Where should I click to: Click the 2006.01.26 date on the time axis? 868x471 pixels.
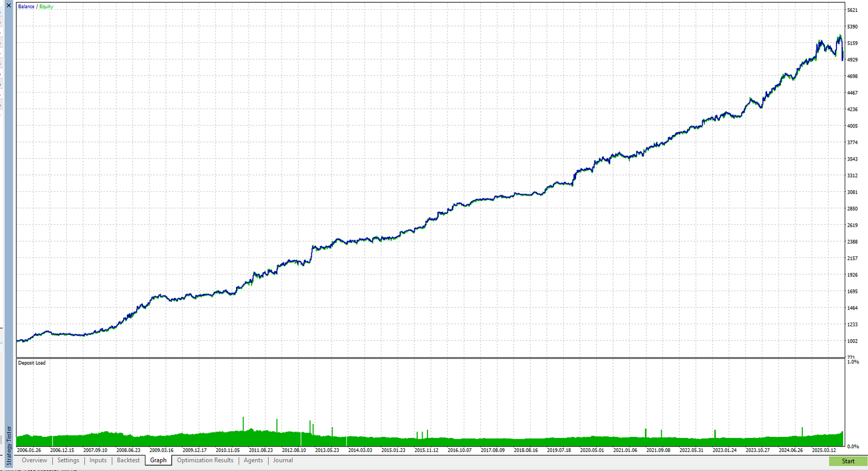(x=29, y=450)
